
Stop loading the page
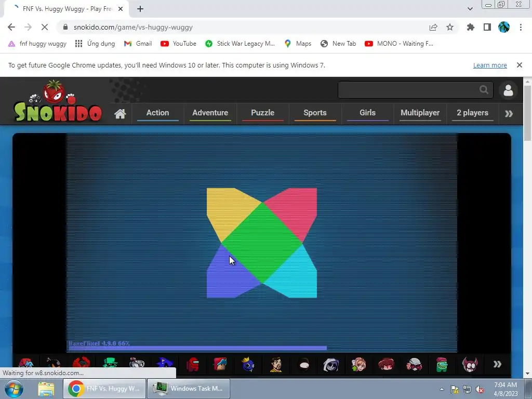coord(45,27)
